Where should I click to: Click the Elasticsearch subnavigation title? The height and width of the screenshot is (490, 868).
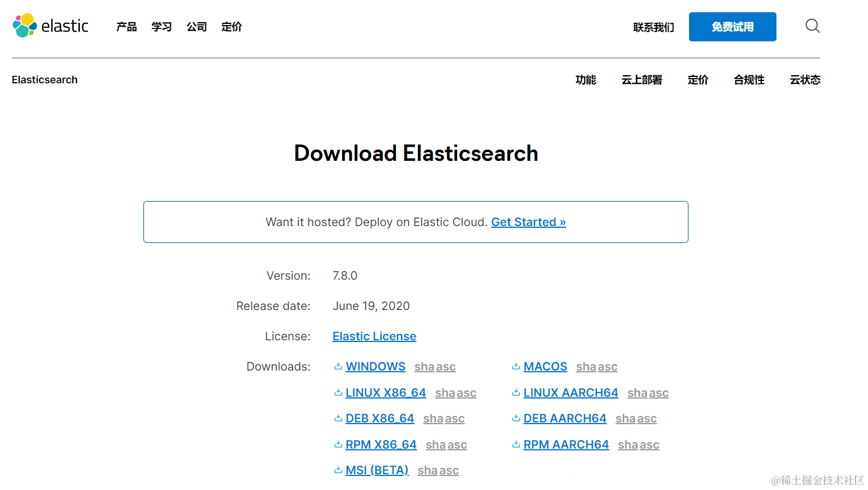(x=44, y=80)
